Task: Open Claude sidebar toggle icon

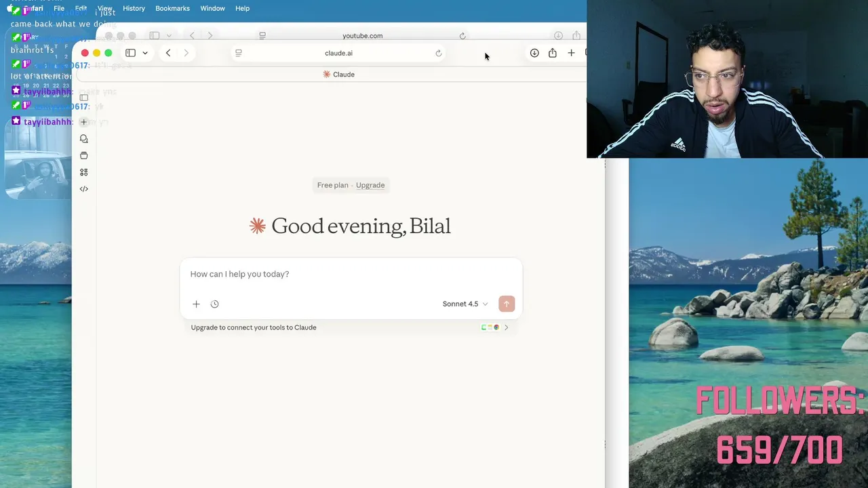Action: click(84, 98)
